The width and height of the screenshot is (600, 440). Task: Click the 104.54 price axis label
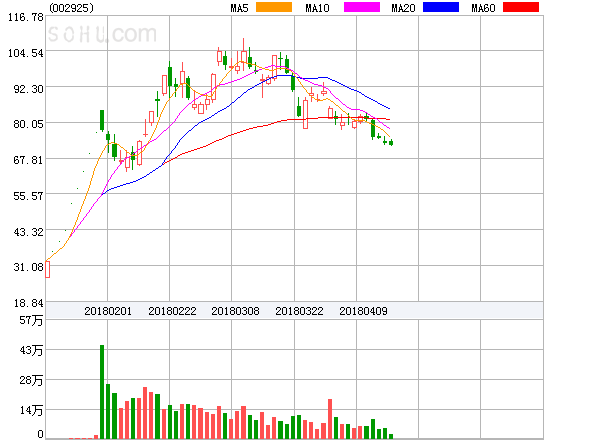coord(26,53)
